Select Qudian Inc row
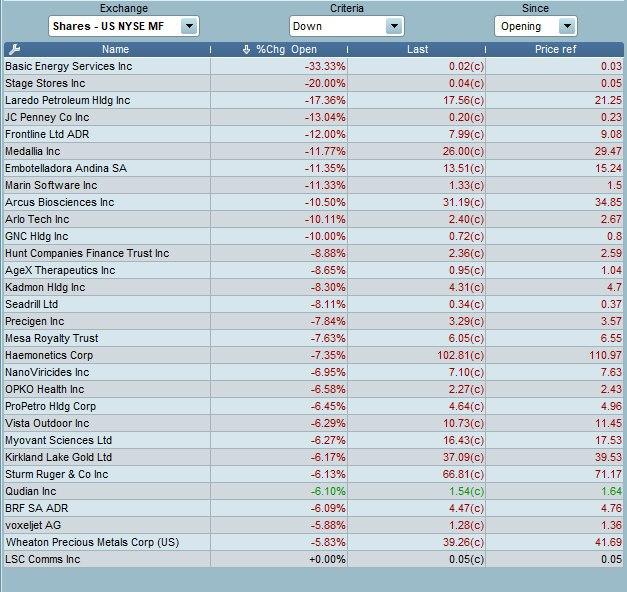This screenshot has height=592, width=627. [314, 491]
